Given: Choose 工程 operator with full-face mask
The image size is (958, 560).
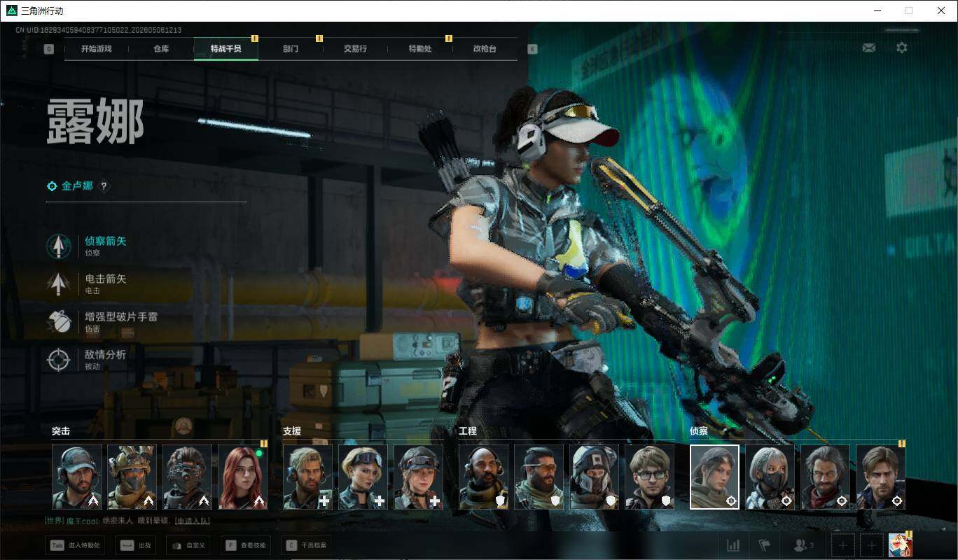Looking at the screenshot, I should (595, 477).
